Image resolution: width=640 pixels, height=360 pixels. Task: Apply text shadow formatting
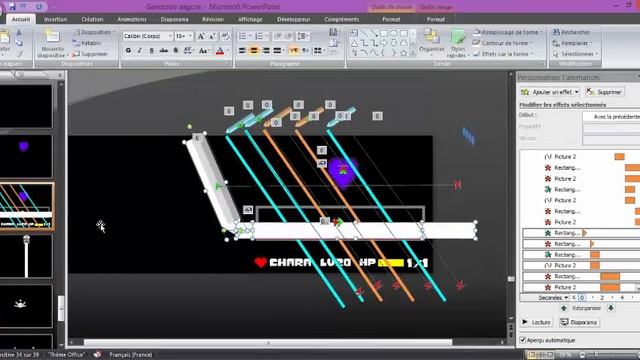[x=176, y=50]
